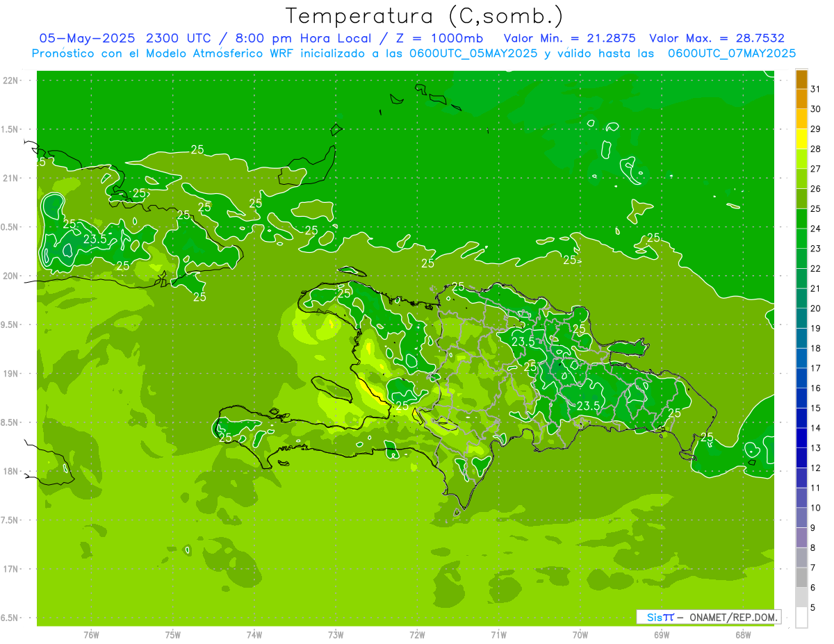
Task: Select the 'Valor Max. = 28.7532' readout
Action: (x=717, y=38)
